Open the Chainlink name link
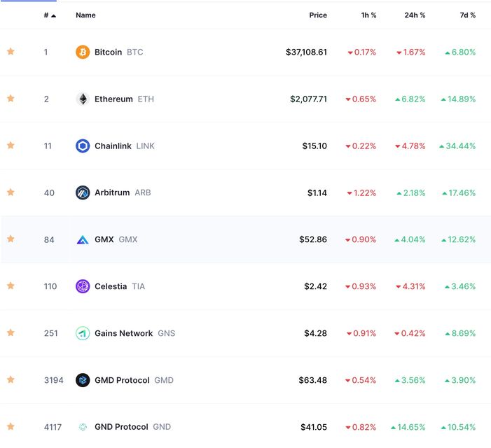The width and height of the screenshot is (491, 448). 113,146
